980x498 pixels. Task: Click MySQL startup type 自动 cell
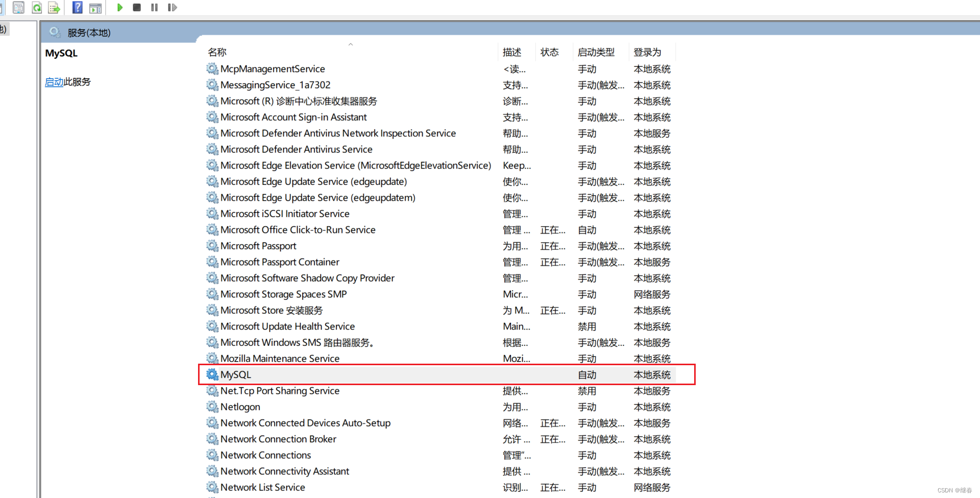point(587,374)
